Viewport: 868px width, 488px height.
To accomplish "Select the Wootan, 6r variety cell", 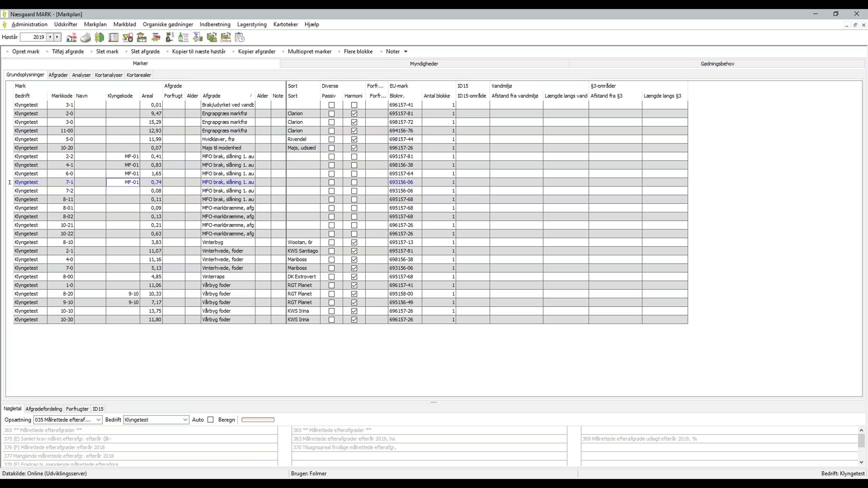I will (x=303, y=242).
